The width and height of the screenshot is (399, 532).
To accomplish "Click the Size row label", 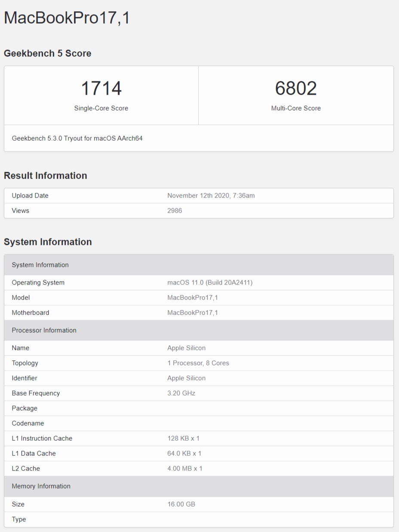I will pos(18,504).
